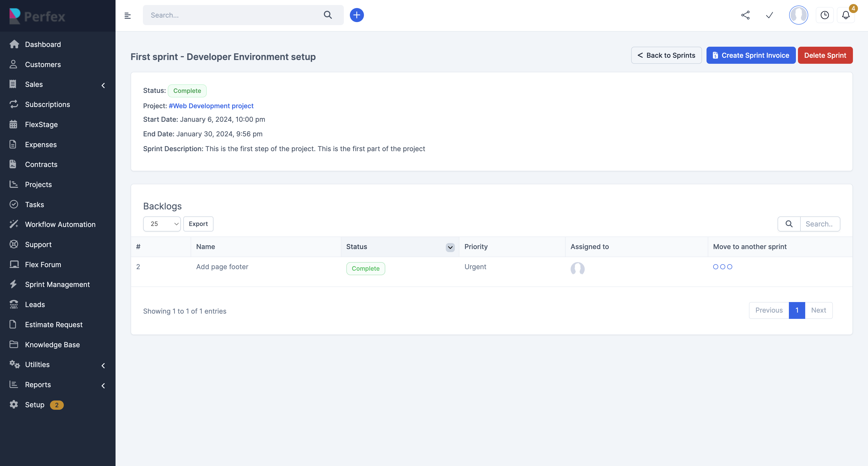The height and width of the screenshot is (466, 868).
Task: Click the user profile avatar
Action: pos(798,15)
